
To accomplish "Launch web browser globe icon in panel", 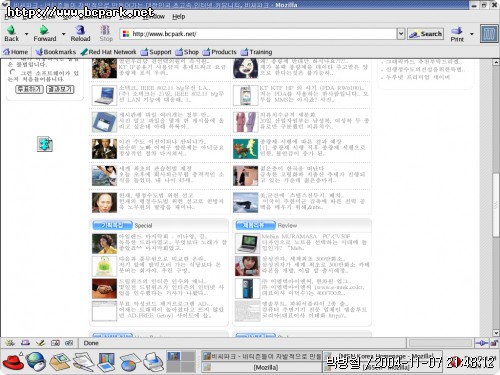I will click(x=36, y=362).
